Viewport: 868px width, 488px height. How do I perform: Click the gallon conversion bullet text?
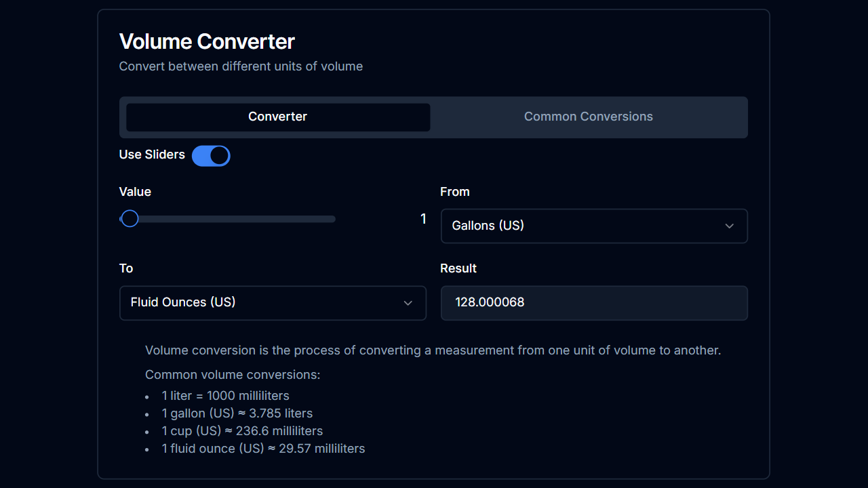coord(237,413)
